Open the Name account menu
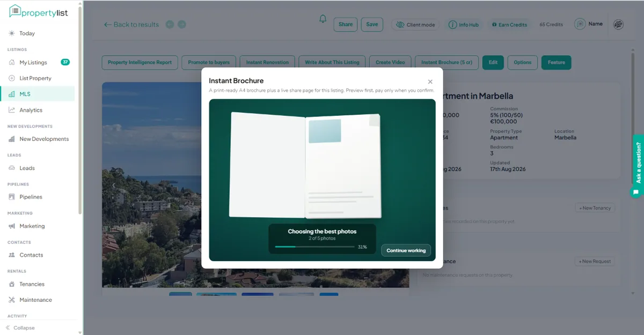 coord(589,24)
